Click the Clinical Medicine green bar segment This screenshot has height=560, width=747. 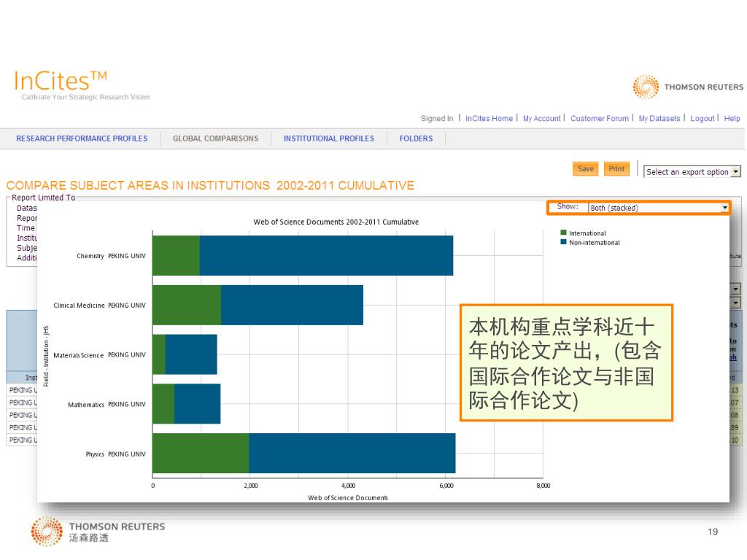click(x=187, y=306)
